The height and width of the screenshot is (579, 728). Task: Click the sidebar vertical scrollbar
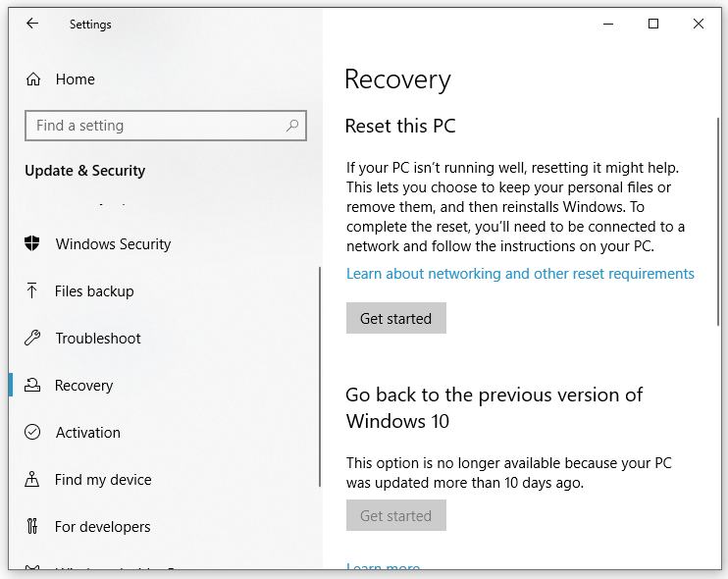(x=320, y=377)
